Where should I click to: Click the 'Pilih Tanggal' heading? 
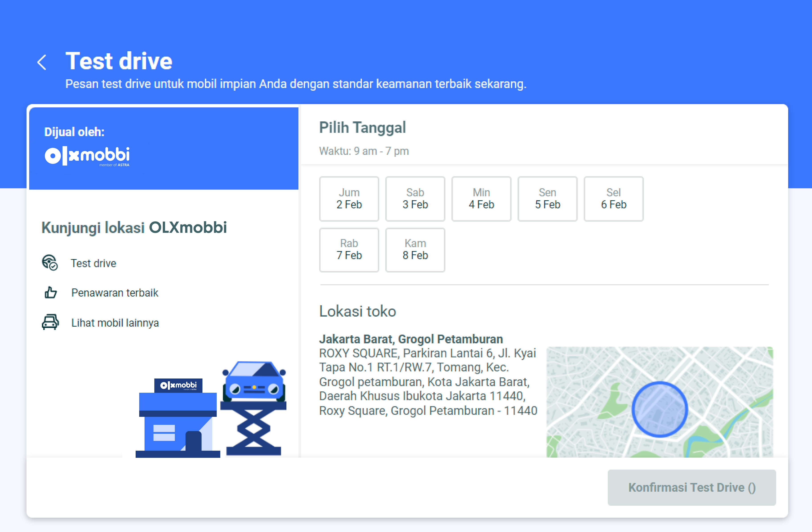pos(362,128)
